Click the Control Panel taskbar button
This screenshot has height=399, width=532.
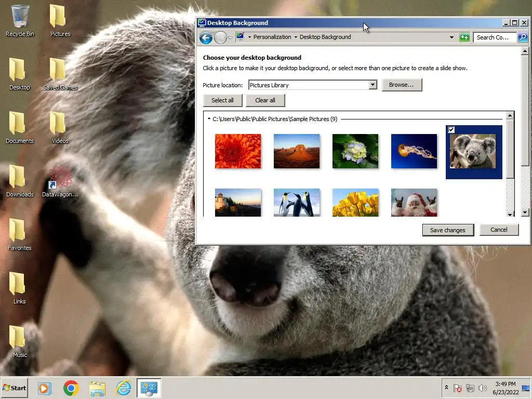149,388
